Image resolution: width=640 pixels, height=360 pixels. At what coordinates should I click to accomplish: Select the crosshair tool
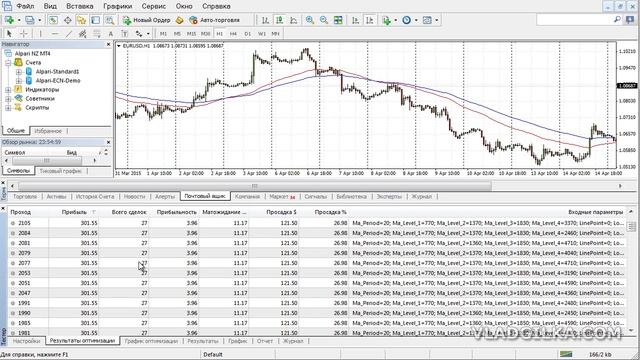(x=24, y=34)
